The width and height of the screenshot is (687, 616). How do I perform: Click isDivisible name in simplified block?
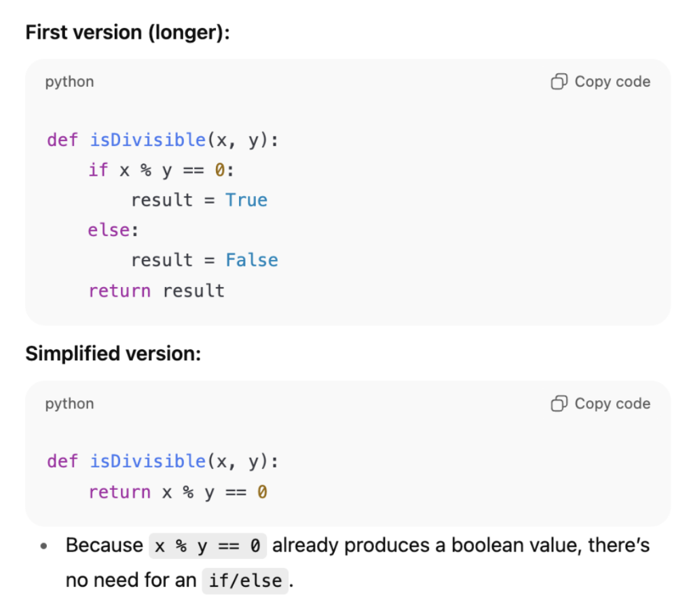148,461
